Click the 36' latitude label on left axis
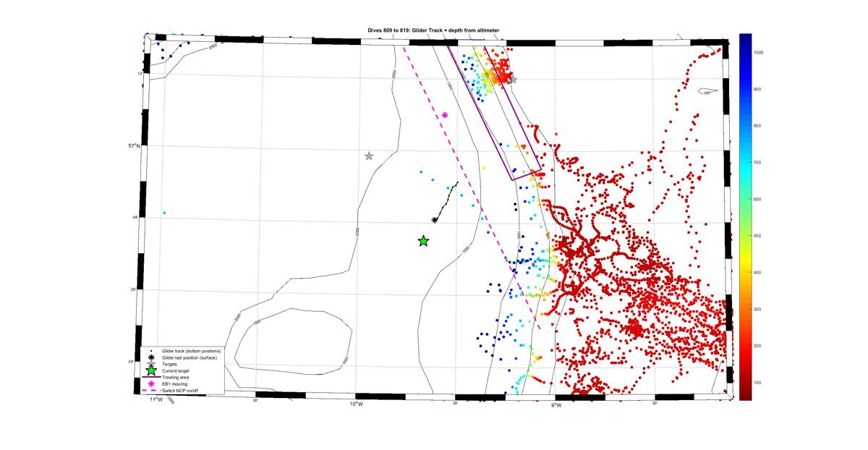The height and width of the screenshot is (450, 868). 133,289
